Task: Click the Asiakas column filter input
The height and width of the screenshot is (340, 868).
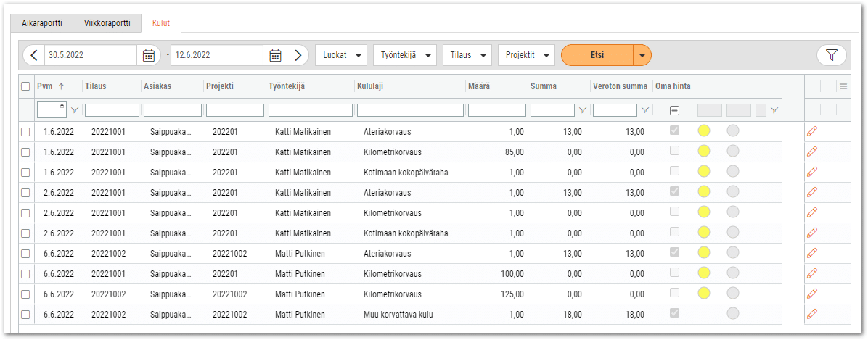Action: [x=172, y=110]
